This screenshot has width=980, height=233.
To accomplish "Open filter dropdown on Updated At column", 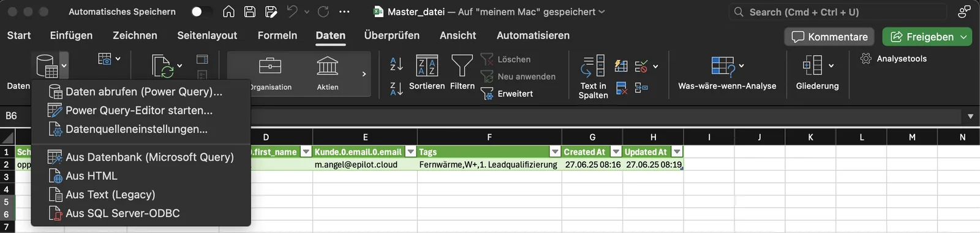I will point(677,152).
